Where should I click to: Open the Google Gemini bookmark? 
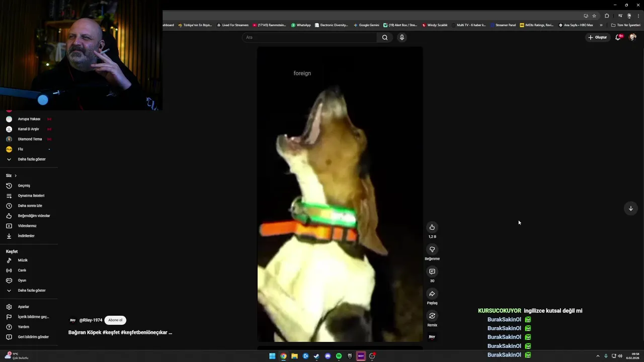[366, 25]
